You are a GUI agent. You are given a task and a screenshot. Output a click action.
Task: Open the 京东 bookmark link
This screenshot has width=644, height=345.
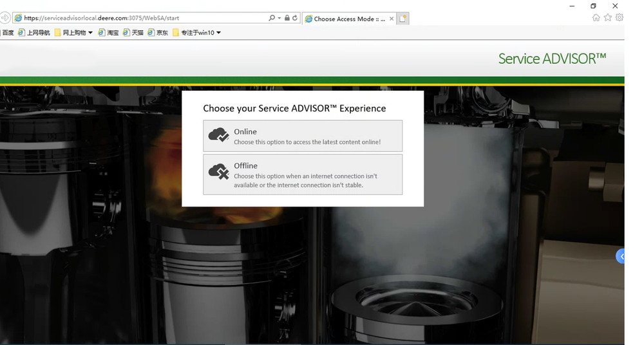(158, 33)
